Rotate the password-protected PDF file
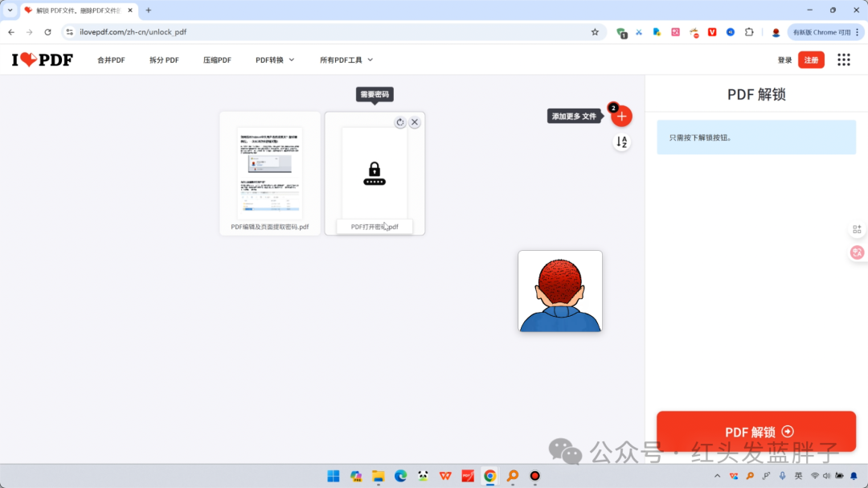The height and width of the screenshot is (488, 868). tap(400, 122)
